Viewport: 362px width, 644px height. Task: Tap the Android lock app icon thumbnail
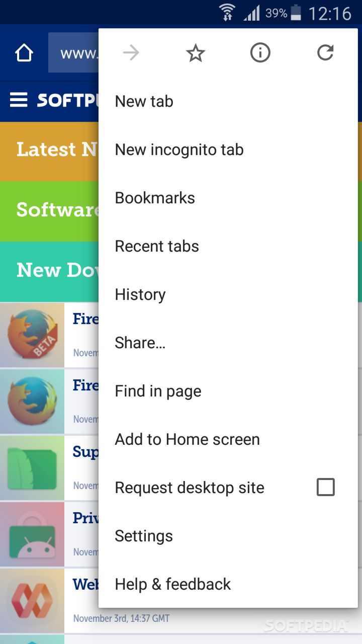point(32,534)
